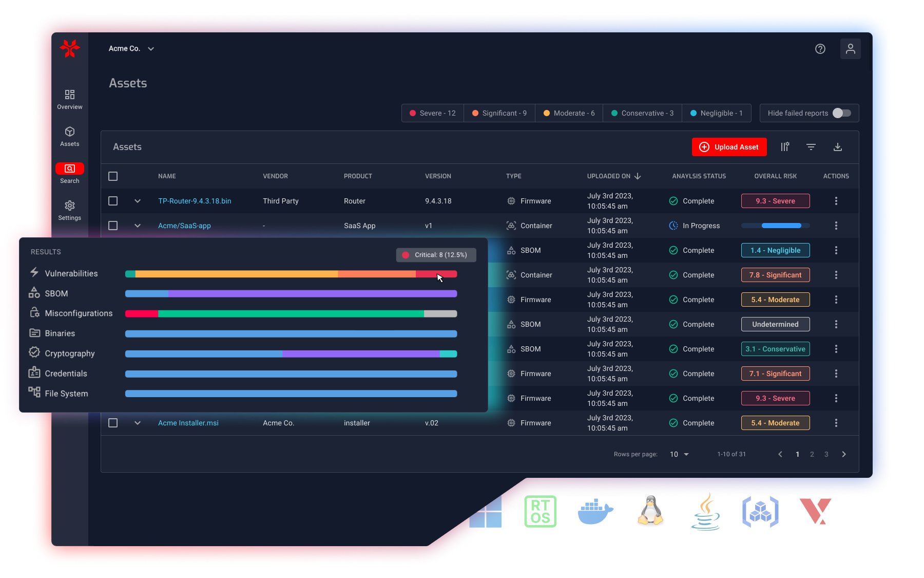Open the rows per page dropdown
Image resolution: width=924 pixels, height=578 pixels.
point(679,454)
